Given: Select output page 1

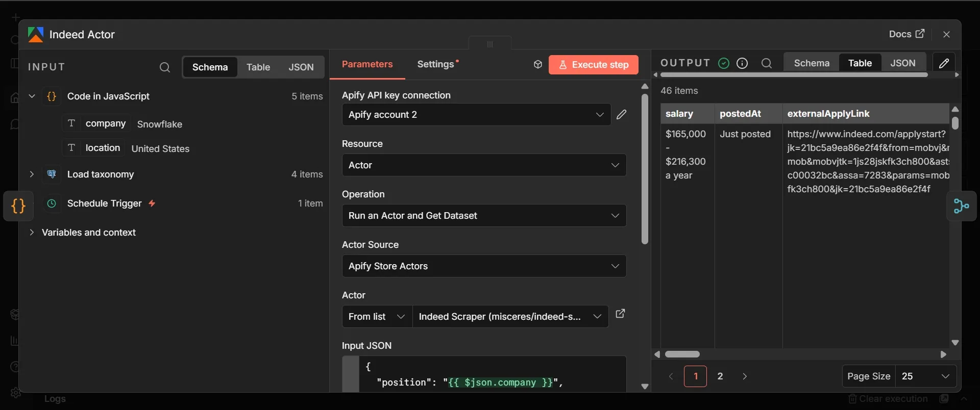Looking at the screenshot, I should 695,376.
